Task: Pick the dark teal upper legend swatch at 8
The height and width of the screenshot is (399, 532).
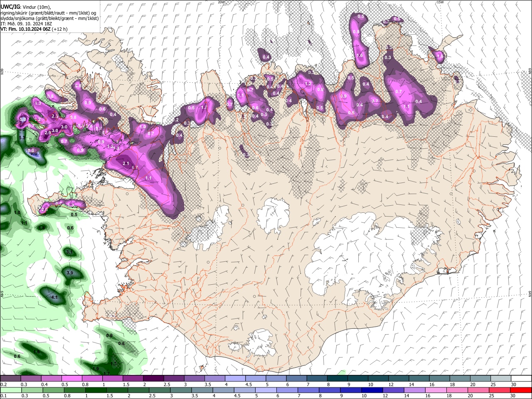Action: [337, 379]
